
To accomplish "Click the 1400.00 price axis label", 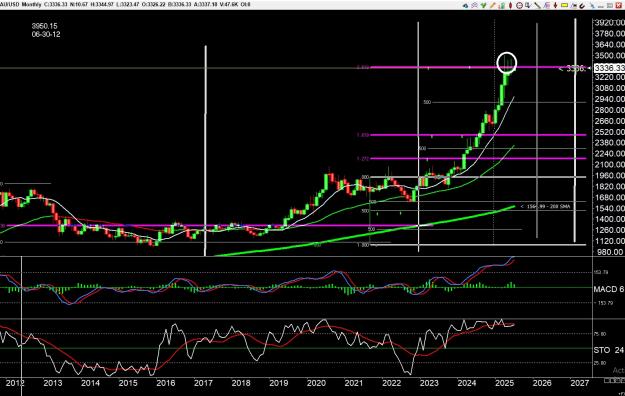I will pos(609,219).
